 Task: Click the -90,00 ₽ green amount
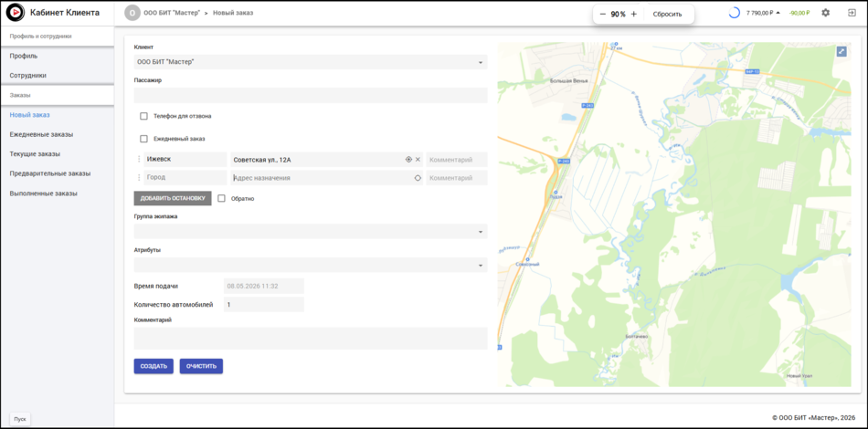point(799,13)
